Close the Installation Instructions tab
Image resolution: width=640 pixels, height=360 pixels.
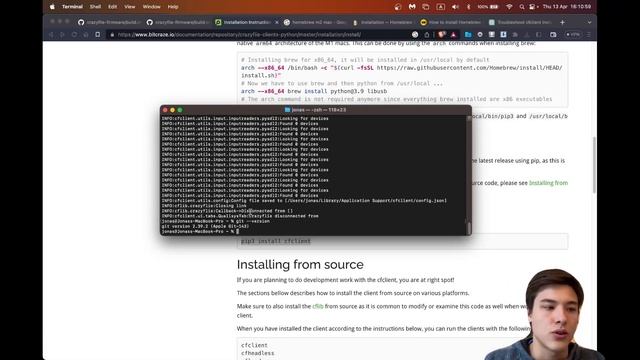point(276,22)
